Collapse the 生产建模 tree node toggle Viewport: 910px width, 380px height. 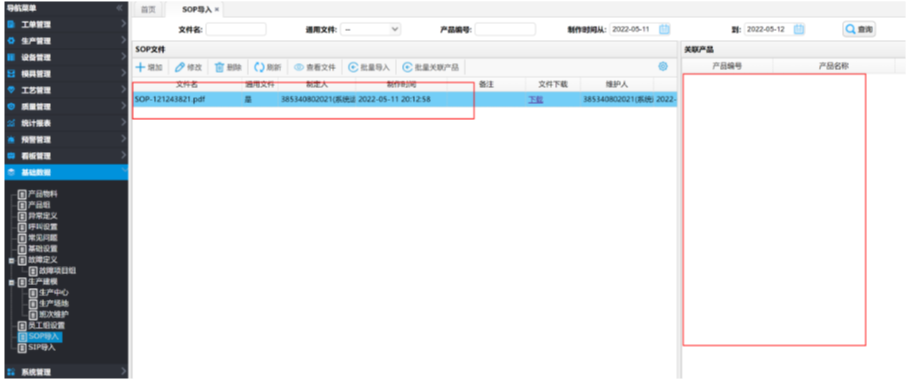12,283
